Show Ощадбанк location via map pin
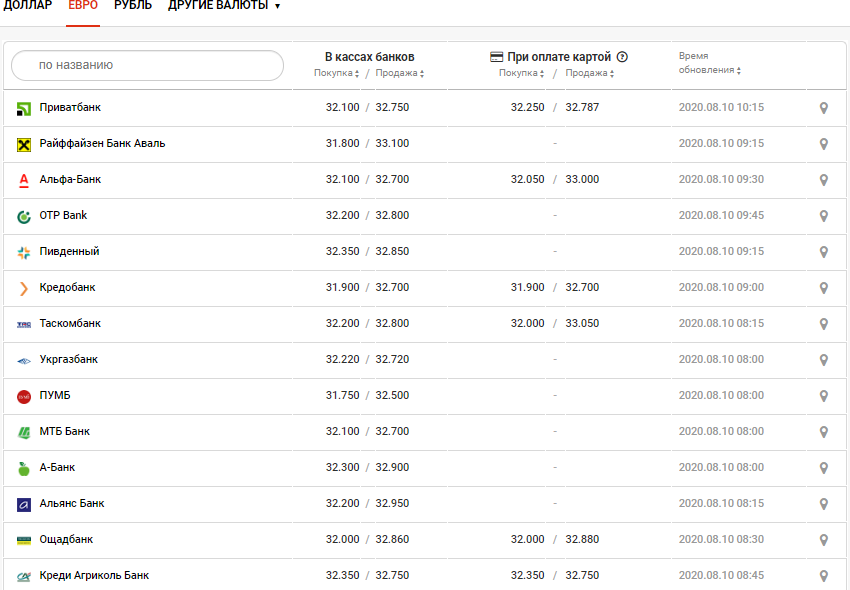Screen dimensions: 850x590 (x=823, y=540)
